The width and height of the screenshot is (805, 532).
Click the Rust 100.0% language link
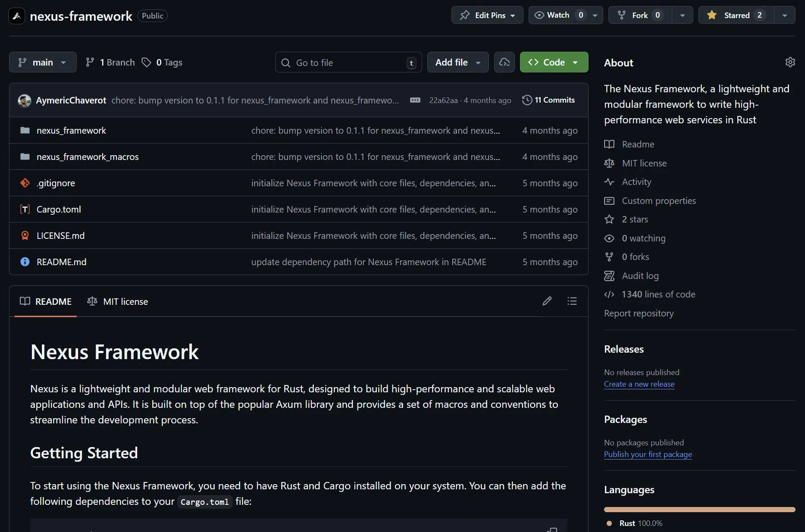click(641, 523)
